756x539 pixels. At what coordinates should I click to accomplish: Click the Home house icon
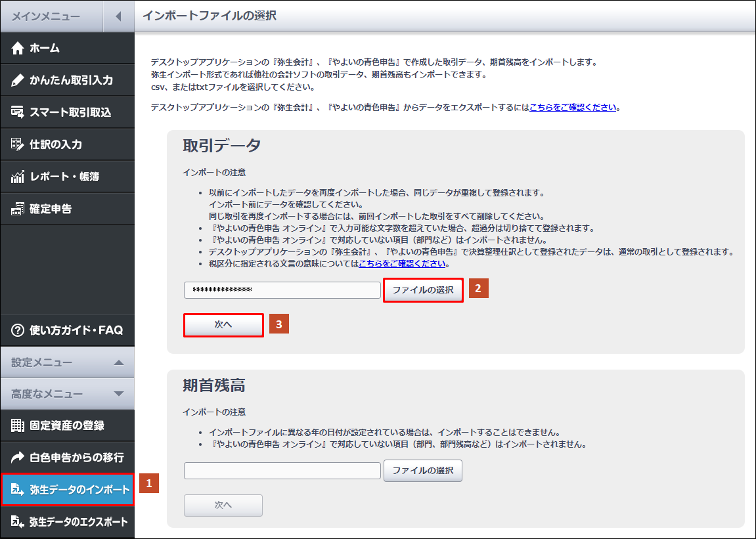17,48
